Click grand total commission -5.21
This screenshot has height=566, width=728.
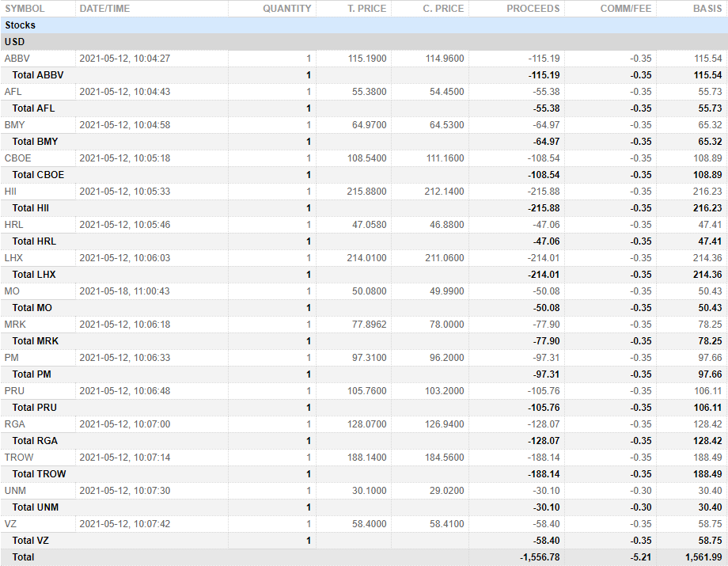(641, 557)
